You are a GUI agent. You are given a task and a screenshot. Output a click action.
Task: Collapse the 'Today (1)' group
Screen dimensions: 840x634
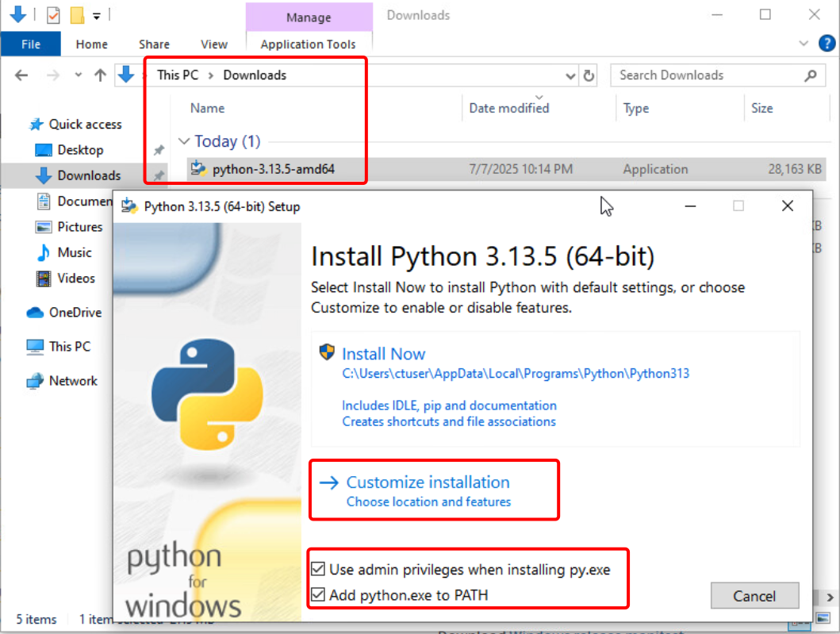click(184, 141)
